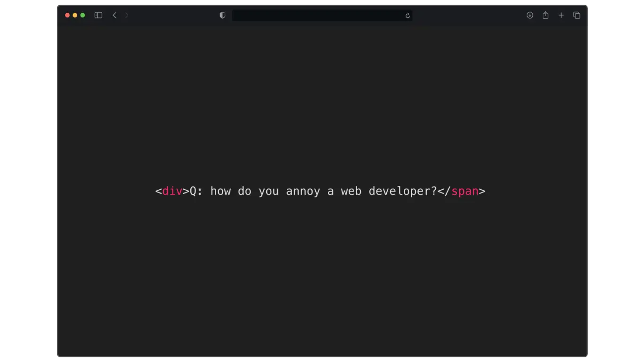Click the word "developer?" in the joke
The height and width of the screenshot is (362, 644).
(403, 192)
